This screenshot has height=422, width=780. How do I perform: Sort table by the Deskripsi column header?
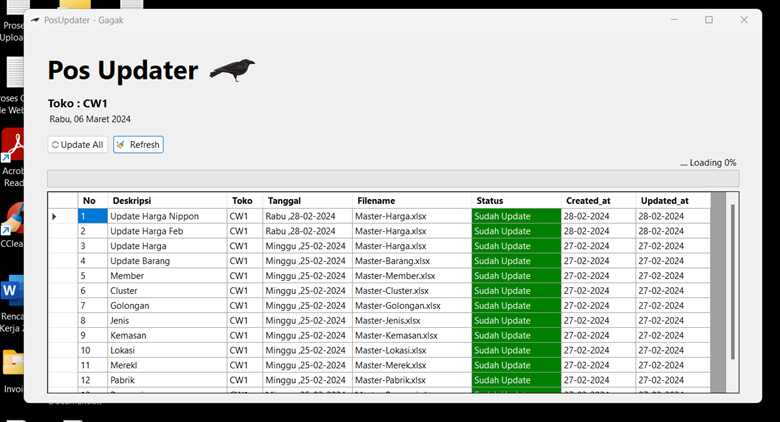point(167,201)
